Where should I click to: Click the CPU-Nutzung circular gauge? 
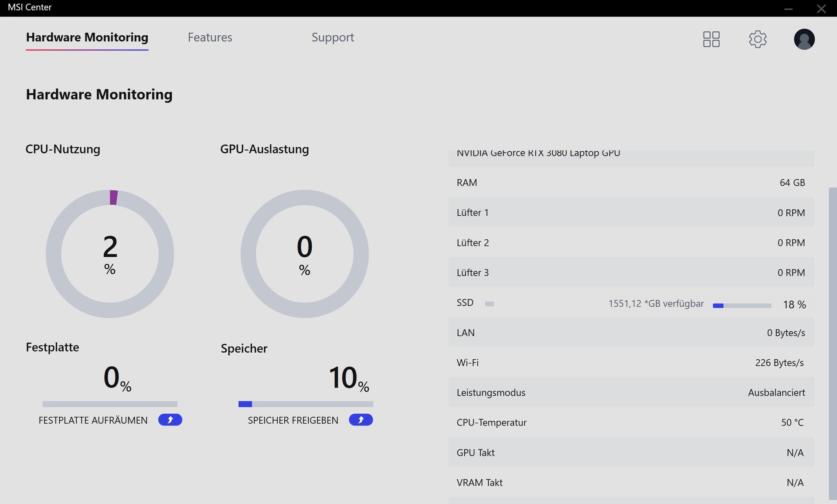110,254
